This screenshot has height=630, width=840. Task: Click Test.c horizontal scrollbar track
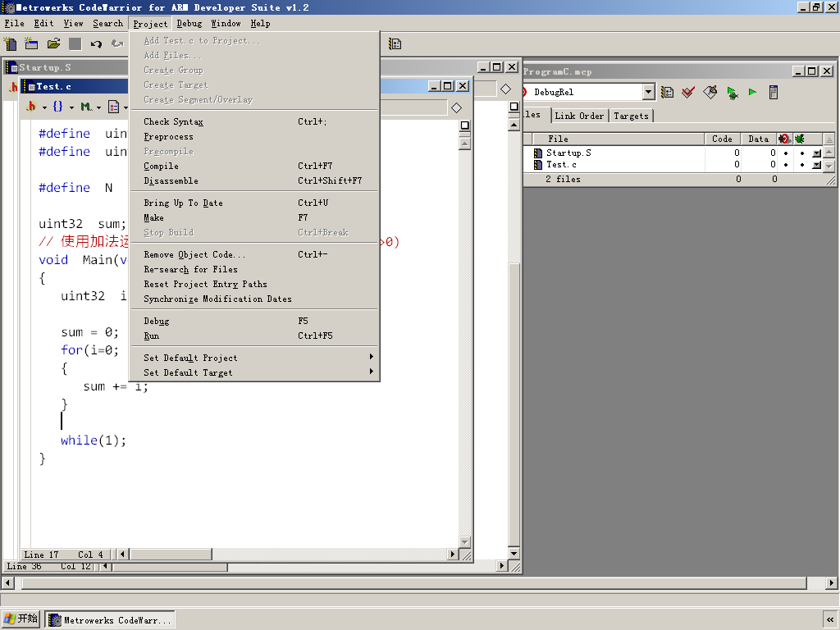tap(330, 554)
